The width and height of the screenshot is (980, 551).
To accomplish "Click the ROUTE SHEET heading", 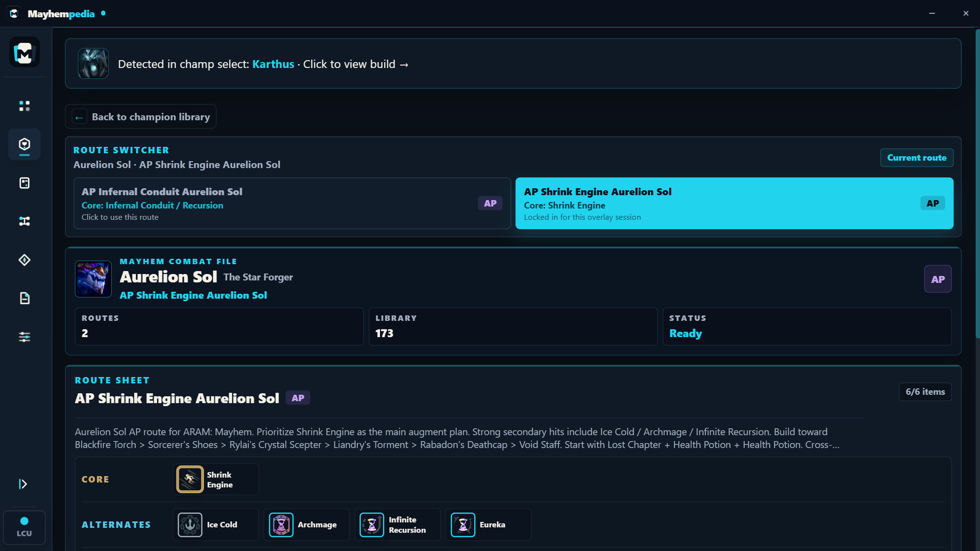I will tap(112, 381).
